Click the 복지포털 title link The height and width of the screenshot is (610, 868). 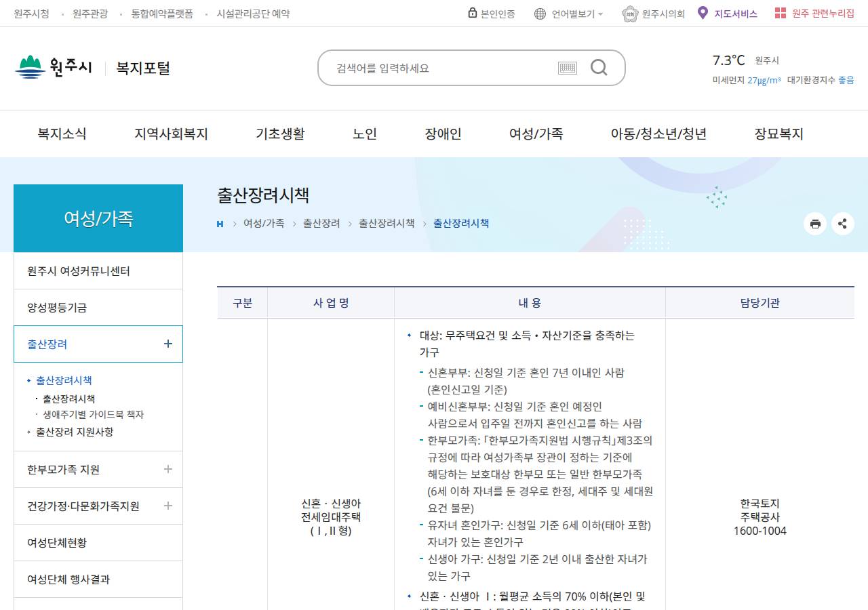click(143, 68)
